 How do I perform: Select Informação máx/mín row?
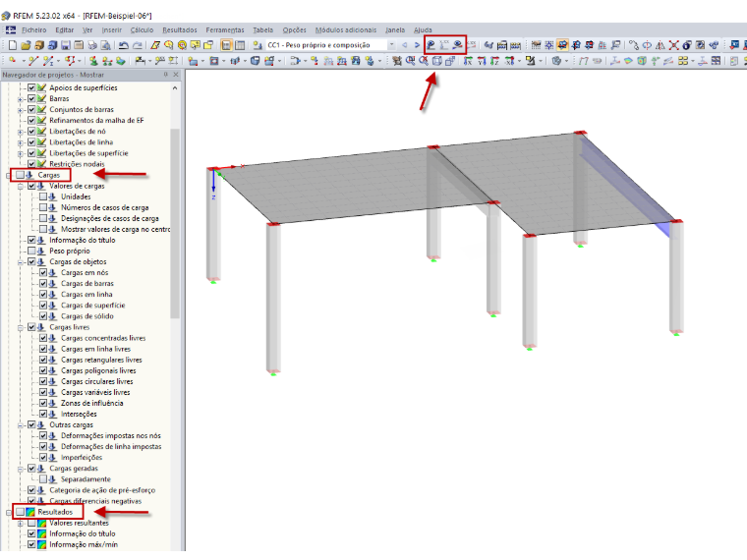click(84, 544)
